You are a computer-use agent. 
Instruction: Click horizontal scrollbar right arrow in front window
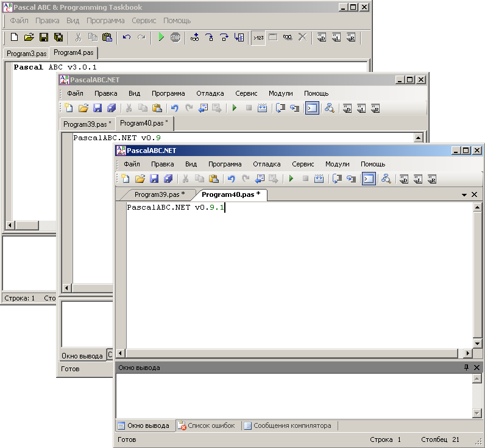pos(467,353)
